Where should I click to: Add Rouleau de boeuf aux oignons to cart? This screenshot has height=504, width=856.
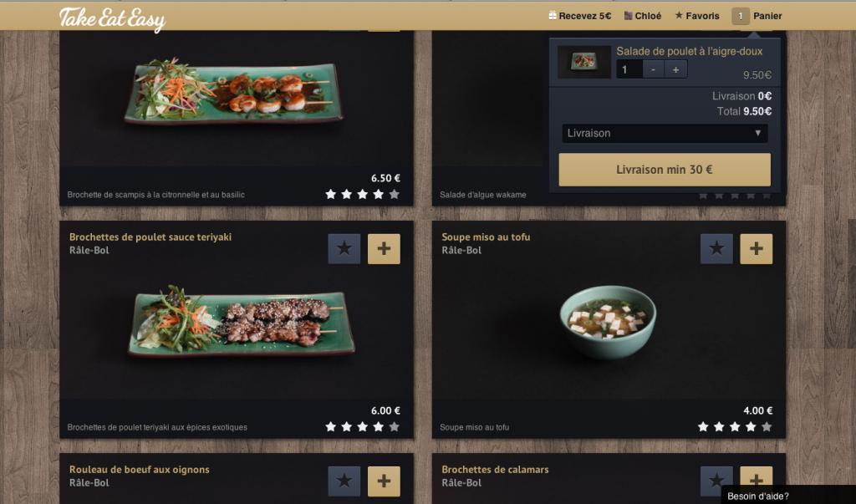tap(384, 481)
